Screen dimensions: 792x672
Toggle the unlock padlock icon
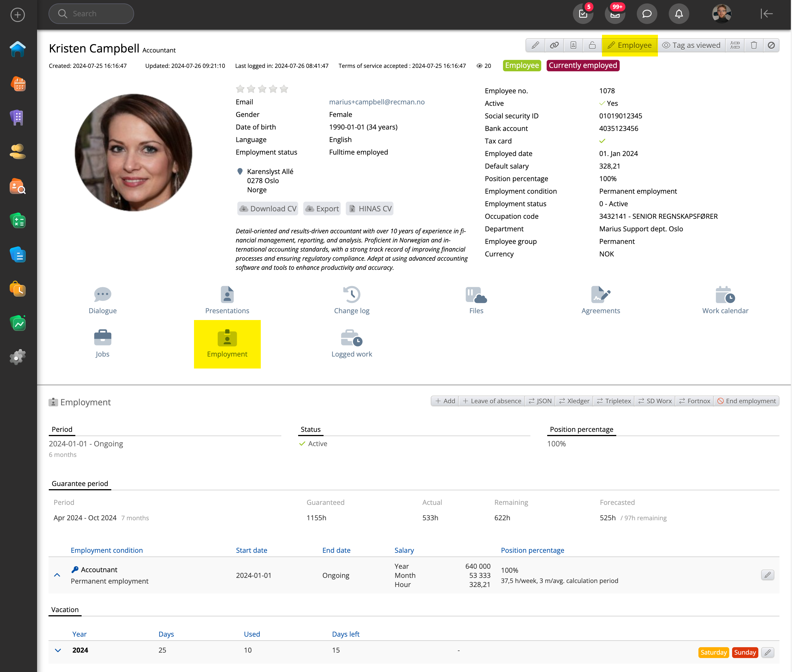point(592,45)
